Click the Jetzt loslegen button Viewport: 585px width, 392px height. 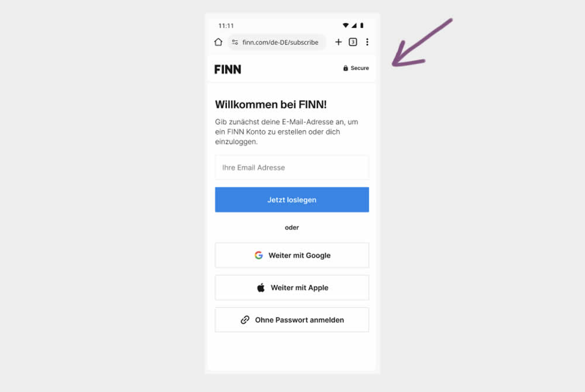(292, 200)
